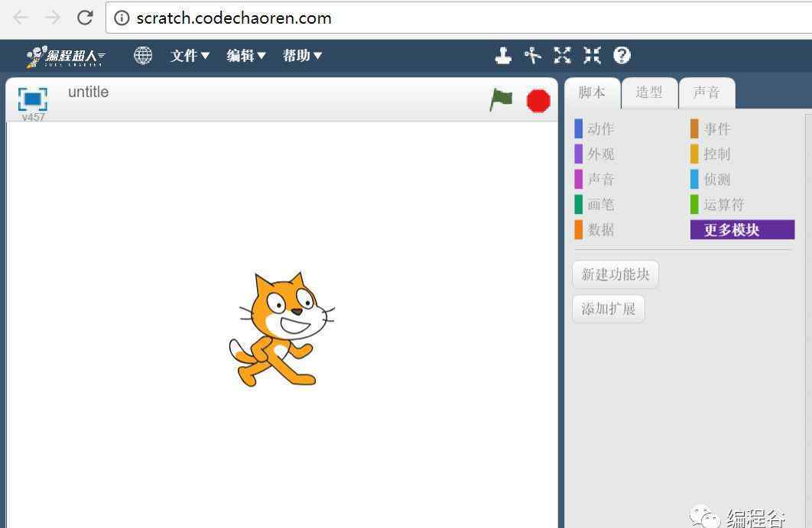The image size is (812, 528).
Task: Select the 更多模块 block category
Action: pyautogui.click(x=742, y=230)
